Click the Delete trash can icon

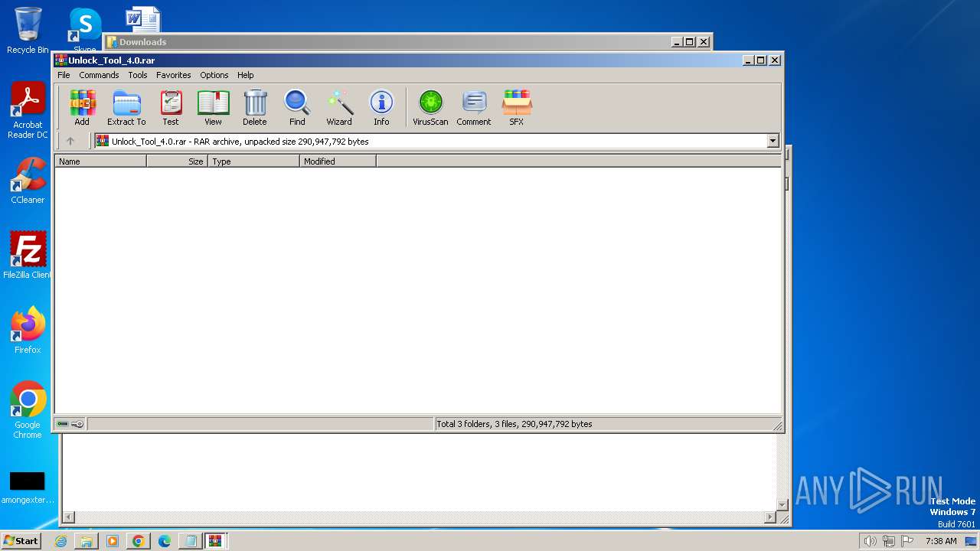click(x=255, y=107)
